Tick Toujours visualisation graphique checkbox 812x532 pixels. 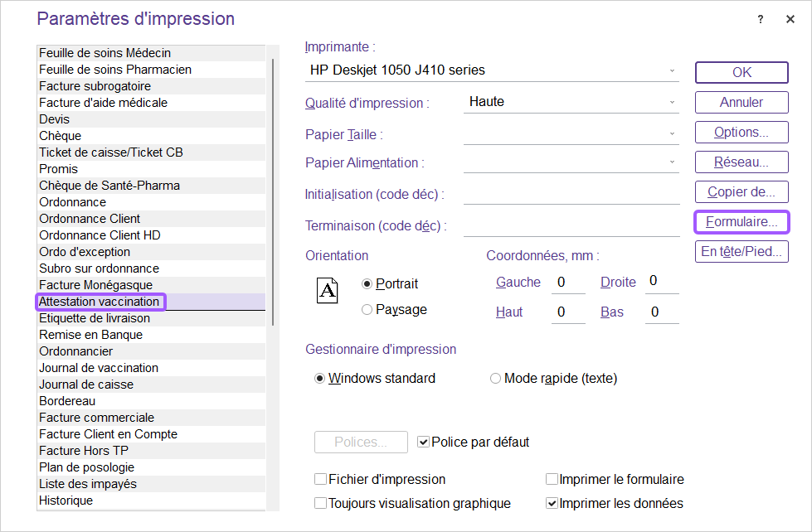(x=320, y=503)
